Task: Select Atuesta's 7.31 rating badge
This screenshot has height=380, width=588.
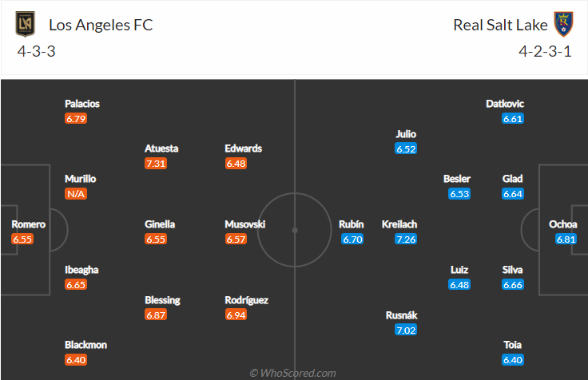Action: (156, 164)
